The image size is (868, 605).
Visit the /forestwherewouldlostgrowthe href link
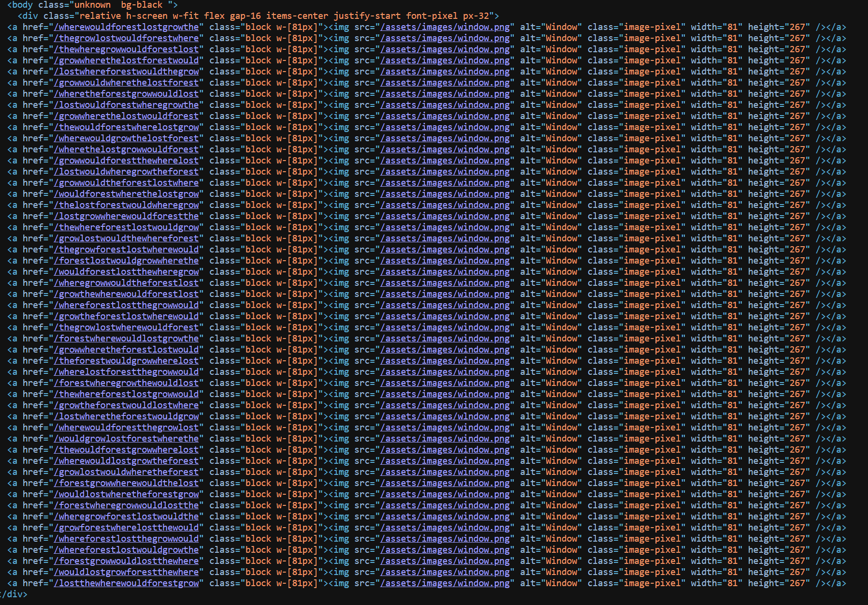(126, 339)
